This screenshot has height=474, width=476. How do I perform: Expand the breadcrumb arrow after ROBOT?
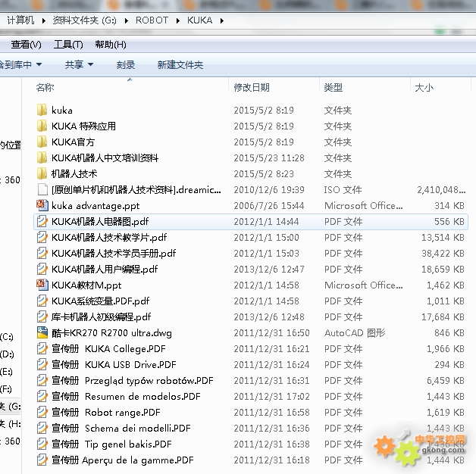point(177,20)
